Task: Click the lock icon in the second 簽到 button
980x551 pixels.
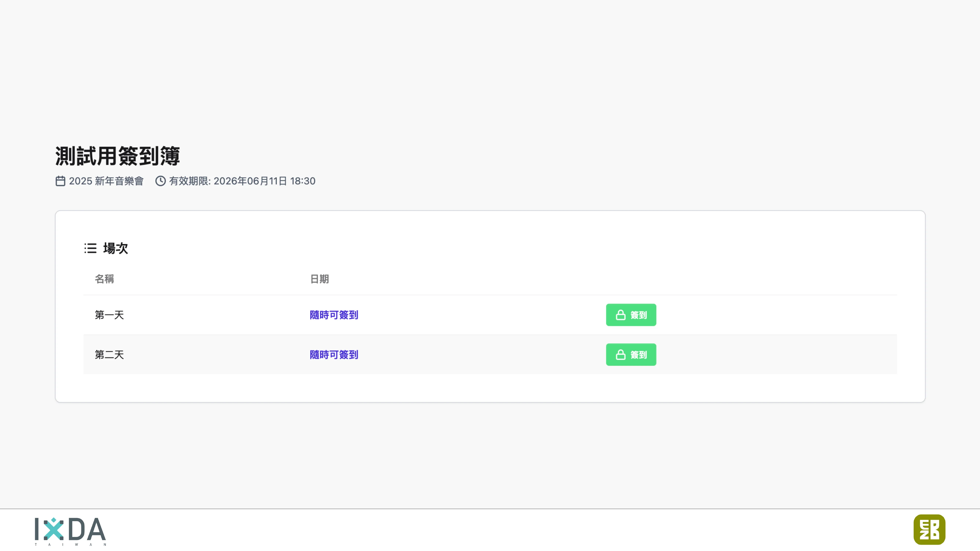Action: [x=621, y=354]
